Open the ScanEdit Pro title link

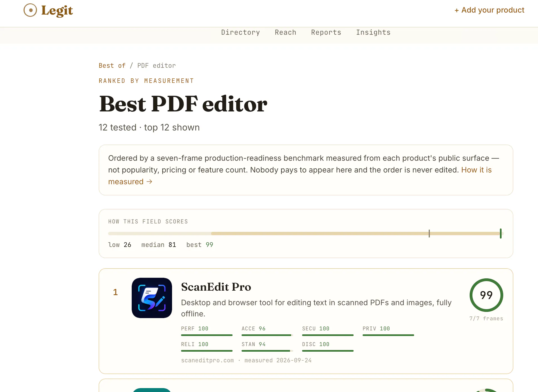(216, 287)
